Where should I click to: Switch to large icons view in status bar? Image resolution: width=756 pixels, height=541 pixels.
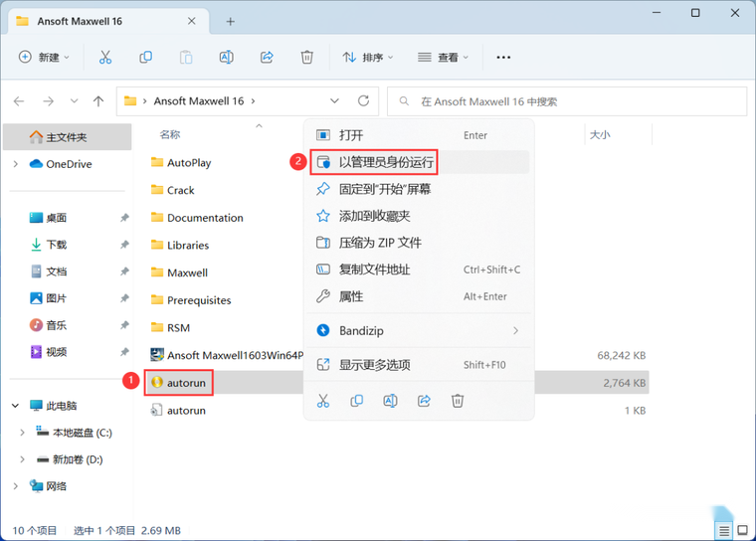[743, 530]
